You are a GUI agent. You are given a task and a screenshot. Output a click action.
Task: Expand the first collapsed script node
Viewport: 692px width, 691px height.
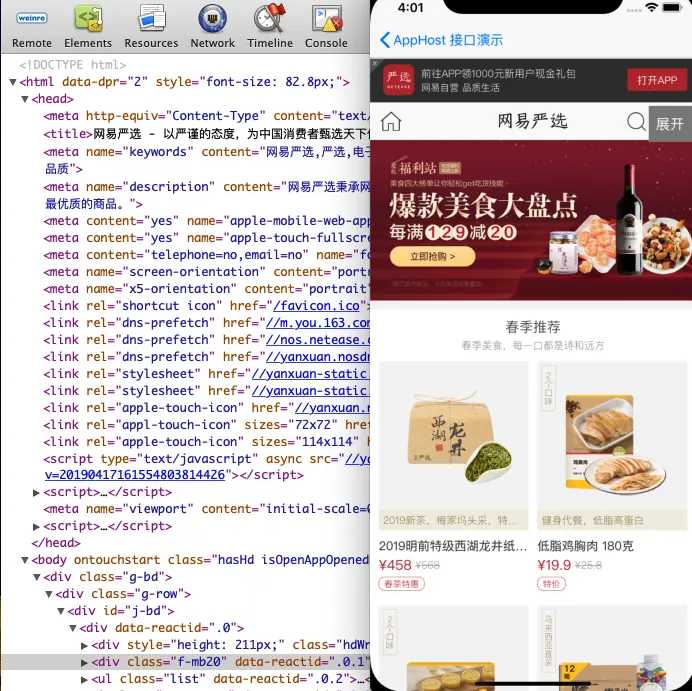37,492
